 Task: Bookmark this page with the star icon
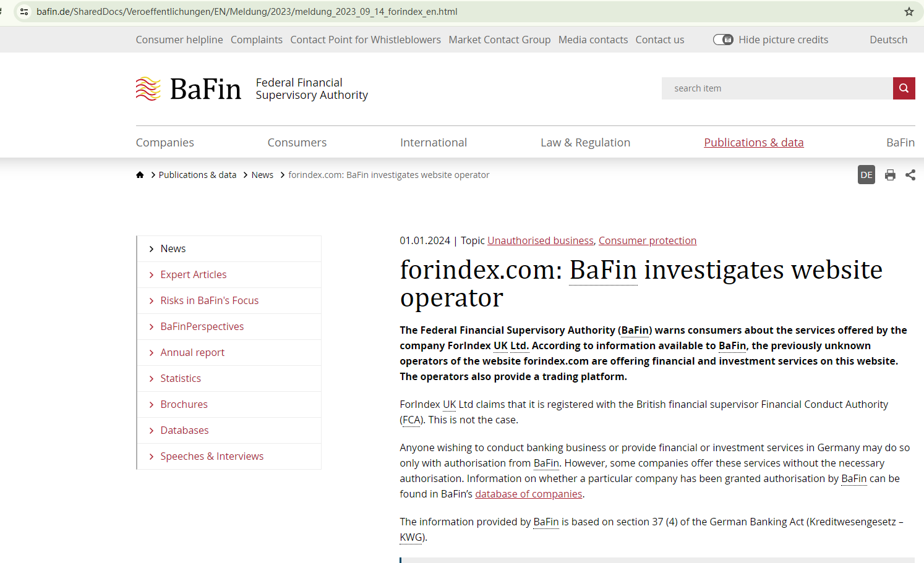[x=909, y=12]
